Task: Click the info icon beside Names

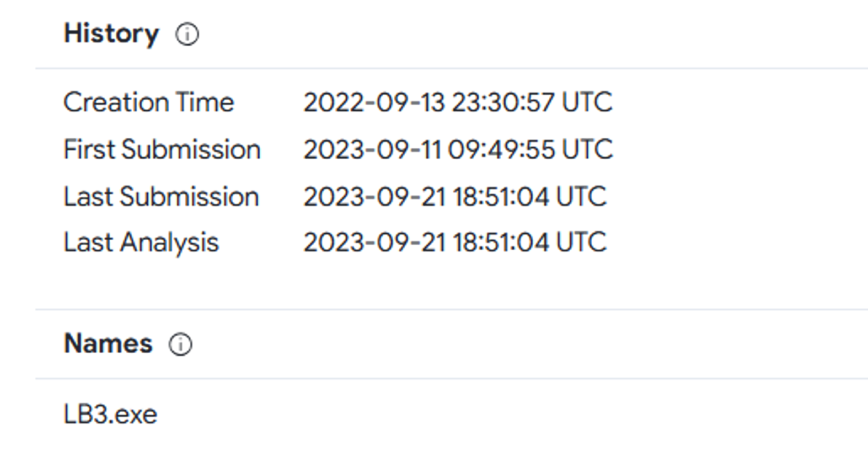Action: (180, 345)
